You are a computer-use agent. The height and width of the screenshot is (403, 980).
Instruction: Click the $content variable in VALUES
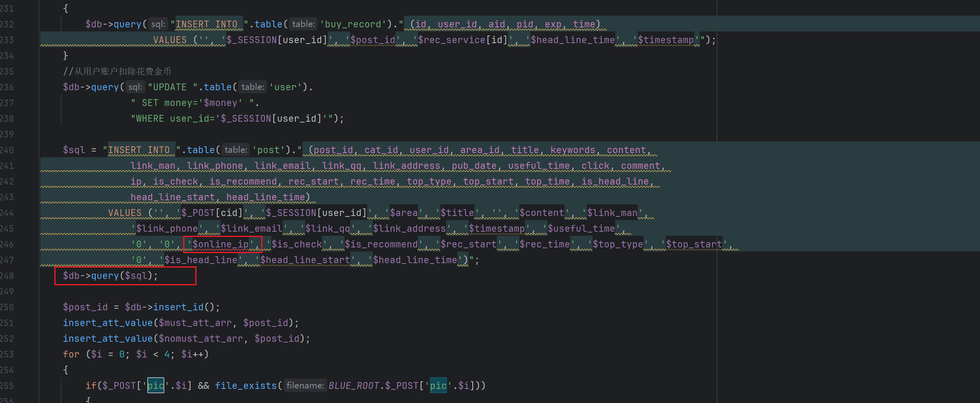(x=542, y=213)
